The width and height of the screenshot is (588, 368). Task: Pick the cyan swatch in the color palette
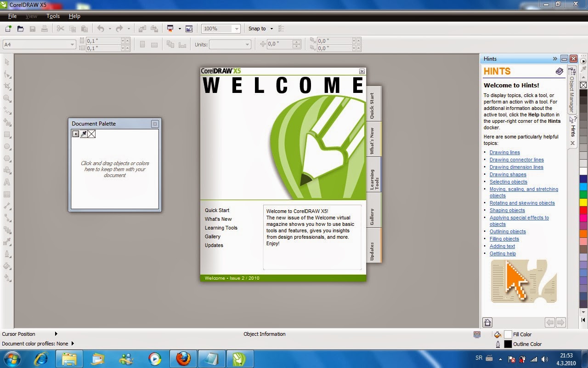(583, 187)
